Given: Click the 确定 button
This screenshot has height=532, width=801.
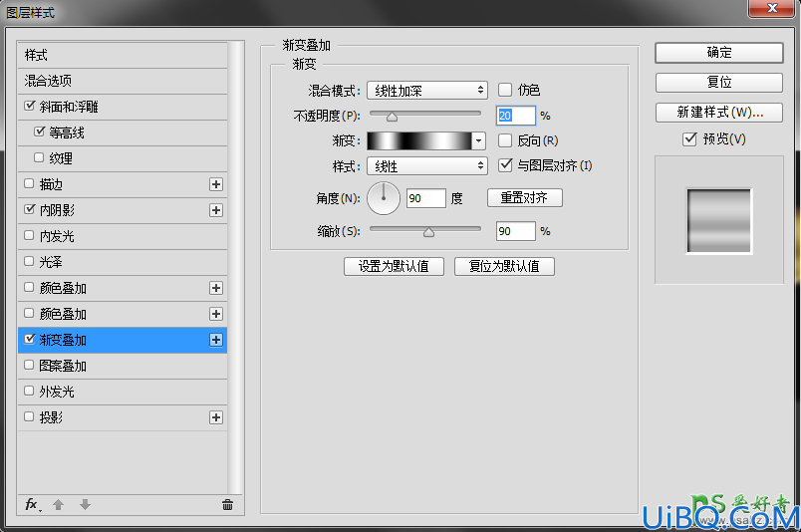Looking at the screenshot, I should point(718,53).
